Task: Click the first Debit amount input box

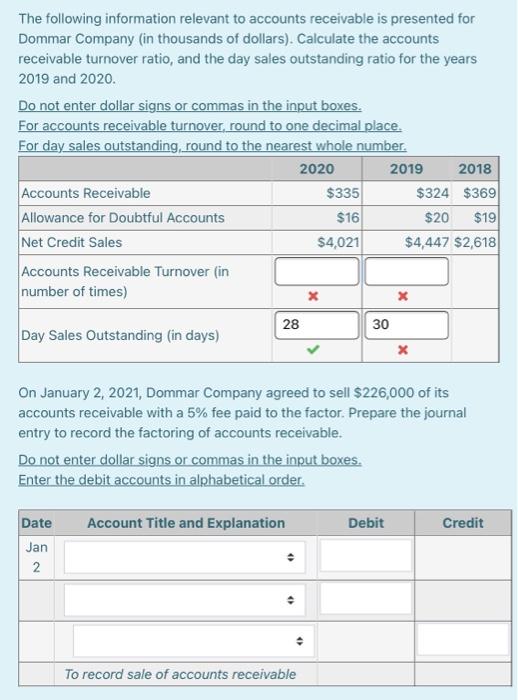Action: coord(366,555)
